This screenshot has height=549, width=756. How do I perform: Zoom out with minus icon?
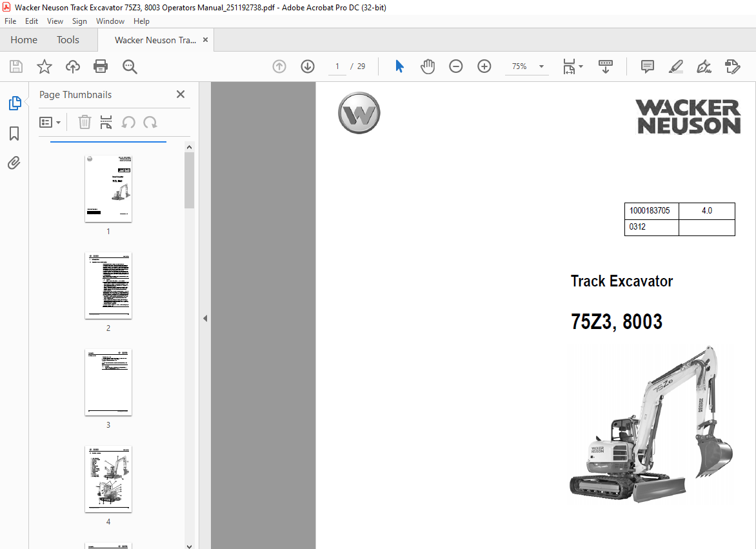pos(455,66)
